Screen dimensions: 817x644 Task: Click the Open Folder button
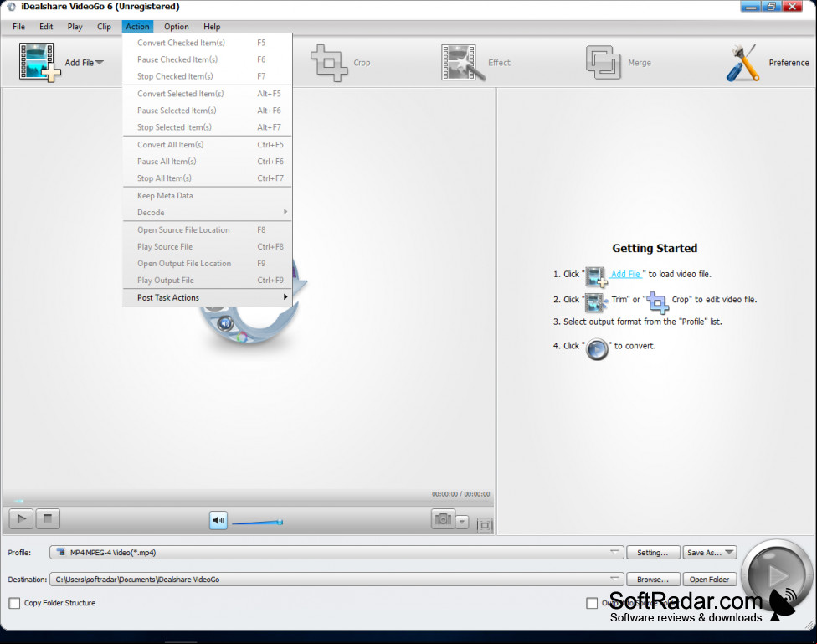pos(710,580)
